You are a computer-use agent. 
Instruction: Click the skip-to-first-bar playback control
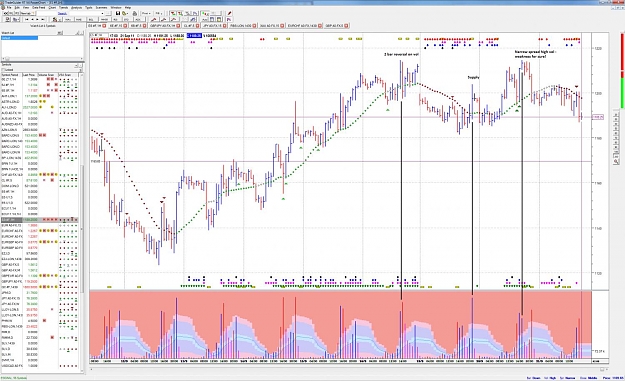pyautogui.click(x=27, y=19)
